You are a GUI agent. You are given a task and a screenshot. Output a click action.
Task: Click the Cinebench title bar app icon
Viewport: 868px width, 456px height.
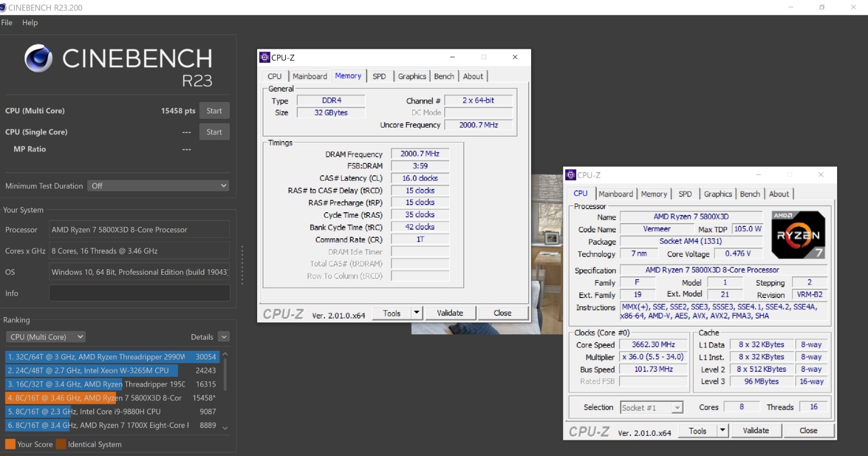pyautogui.click(x=3, y=8)
